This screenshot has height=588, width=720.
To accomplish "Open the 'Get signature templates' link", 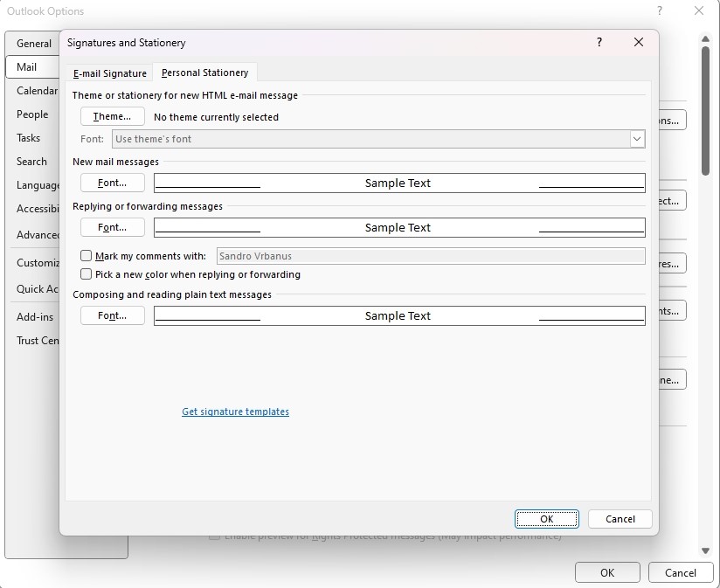I will [235, 412].
